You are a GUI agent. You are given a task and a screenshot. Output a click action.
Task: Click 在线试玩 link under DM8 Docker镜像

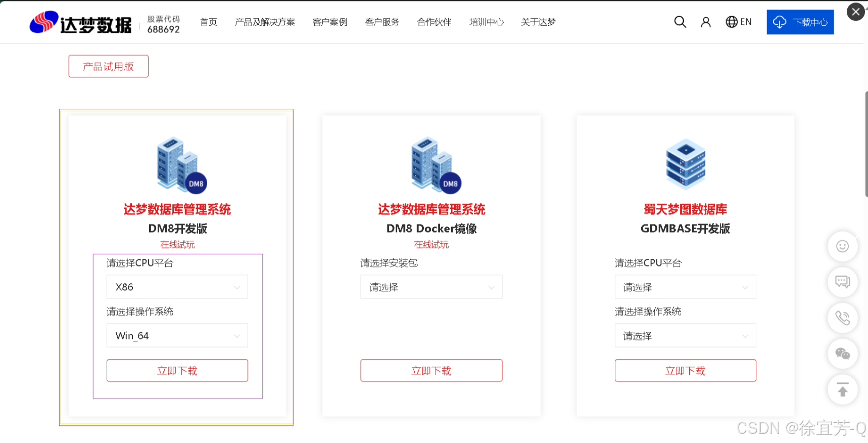pos(431,245)
